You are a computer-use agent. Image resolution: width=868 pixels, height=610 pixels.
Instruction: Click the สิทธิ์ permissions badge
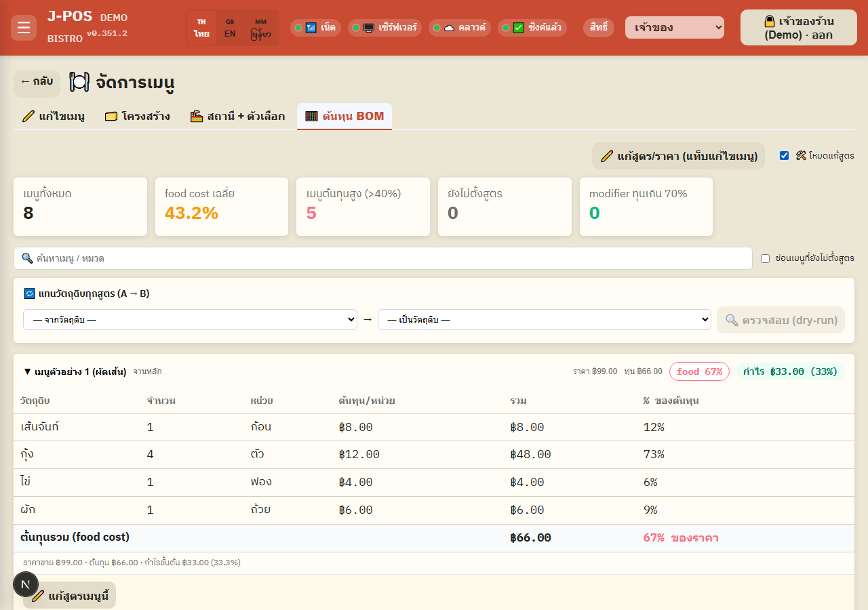599,28
